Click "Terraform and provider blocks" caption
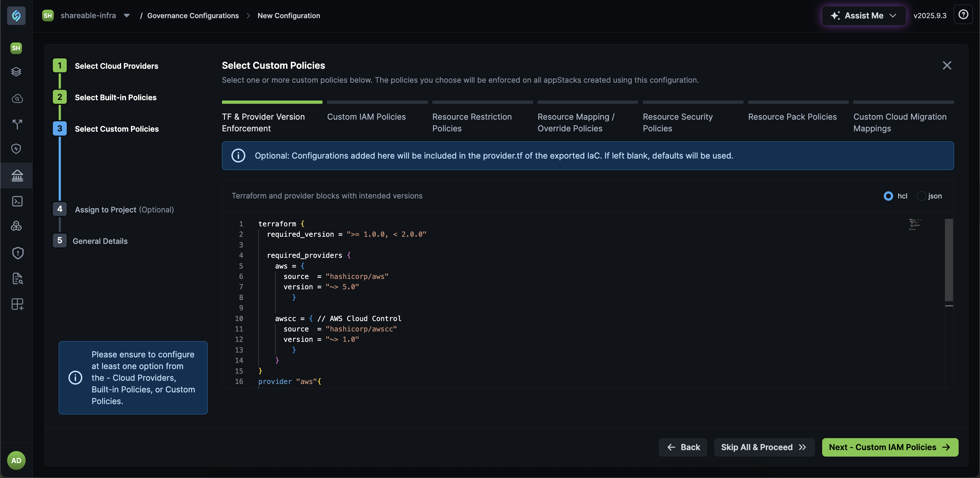 pos(327,196)
